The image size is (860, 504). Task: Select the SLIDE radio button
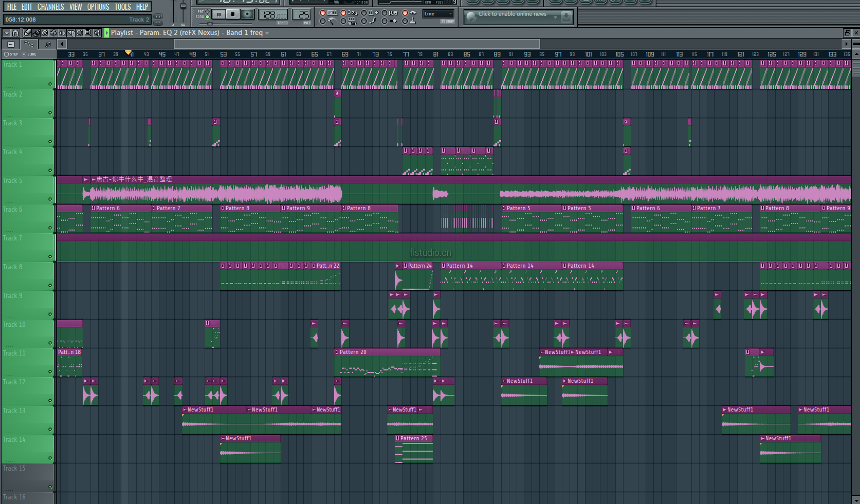click(24, 54)
